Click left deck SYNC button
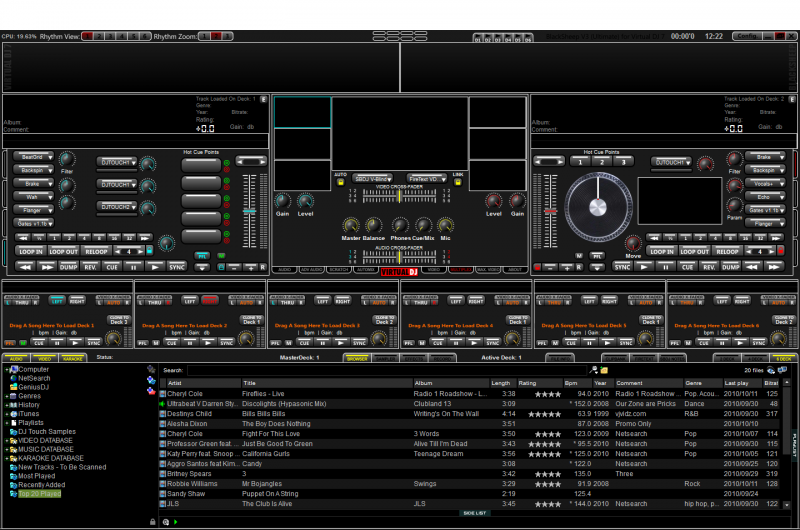 177,267
